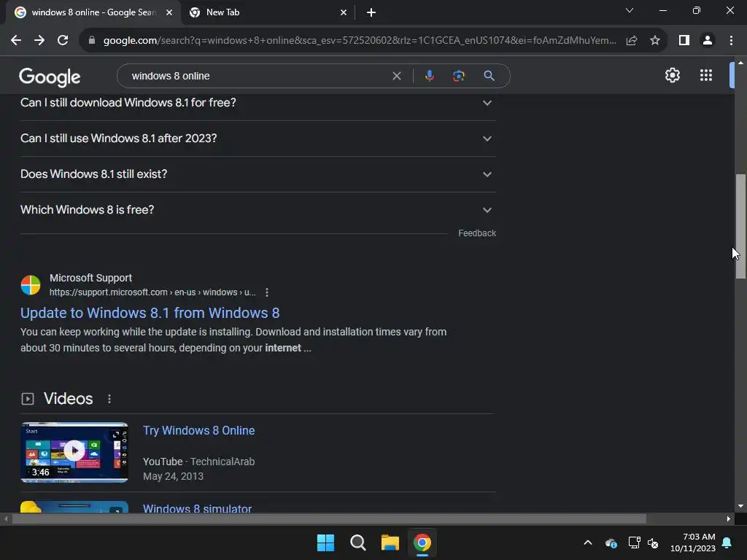Open the Chrome profile menu
This screenshot has height=560, width=747.
pyautogui.click(x=708, y=41)
